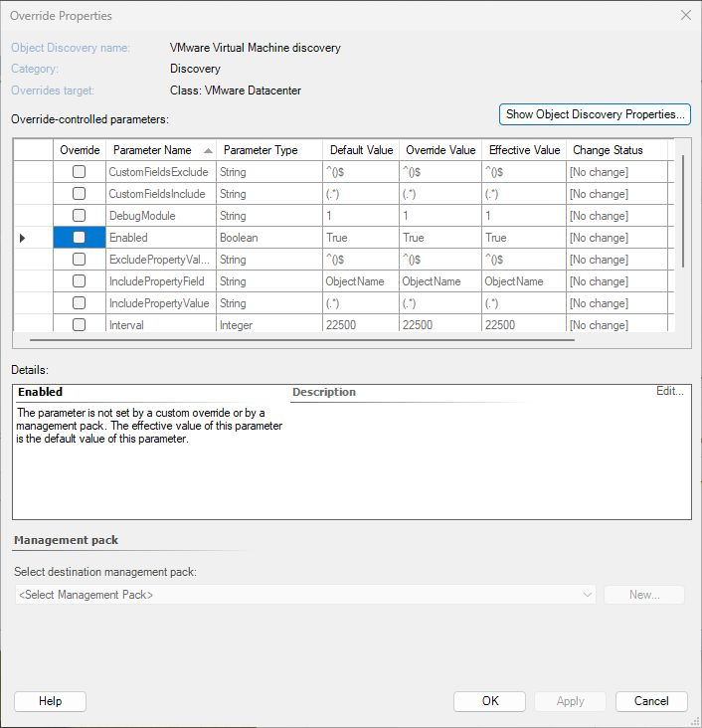This screenshot has height=728, width=702.
Task: Click the Edit... link in Details
Action: click(669, 391)
